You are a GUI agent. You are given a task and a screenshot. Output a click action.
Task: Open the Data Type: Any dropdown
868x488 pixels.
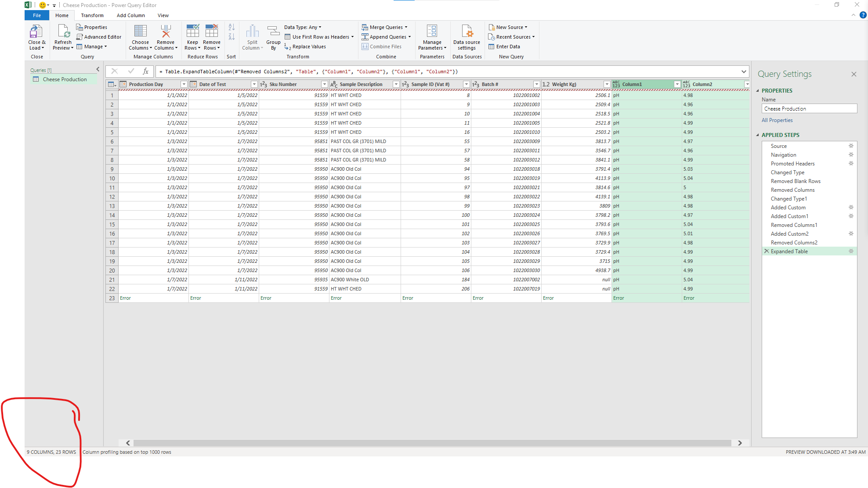tap(303, 27)
